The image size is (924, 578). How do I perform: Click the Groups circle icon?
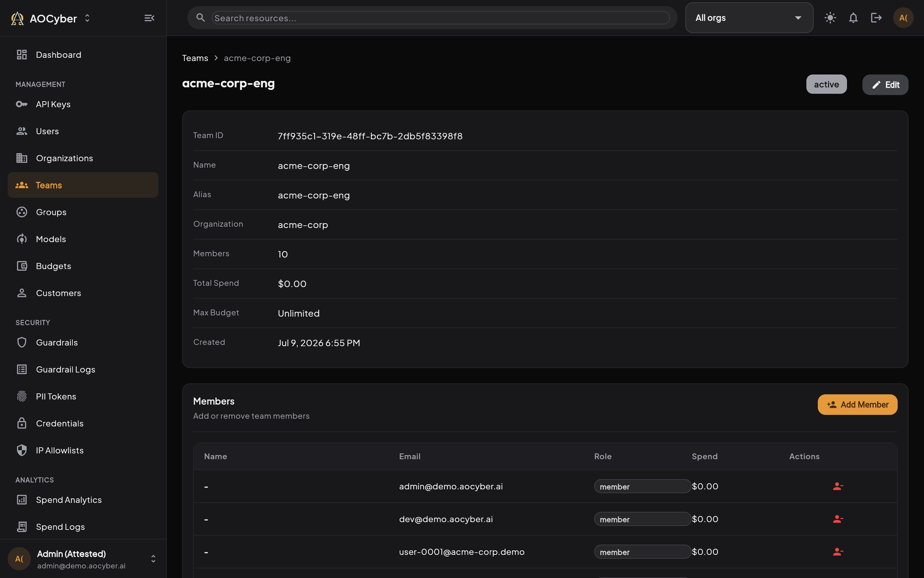(22, 212)
